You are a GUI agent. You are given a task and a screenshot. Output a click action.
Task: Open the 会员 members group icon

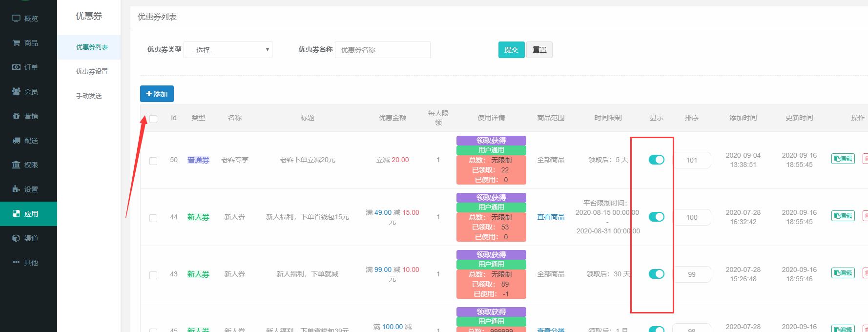coord(16,92)
